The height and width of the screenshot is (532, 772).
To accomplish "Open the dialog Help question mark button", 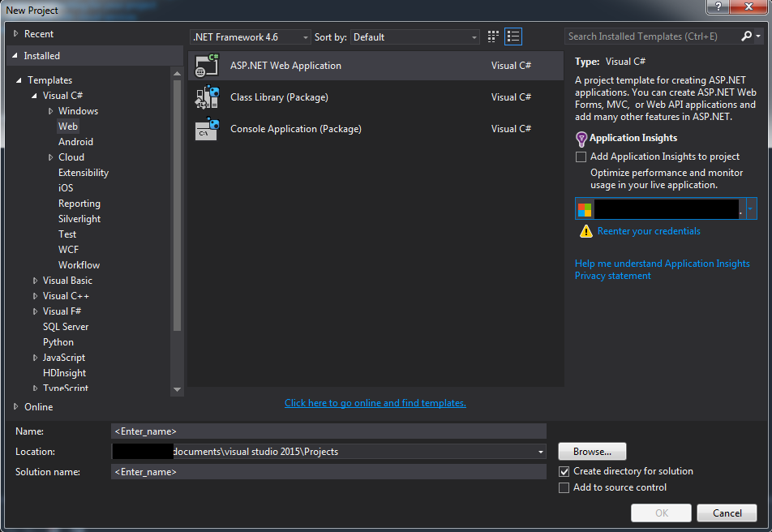I will point(718,6).
